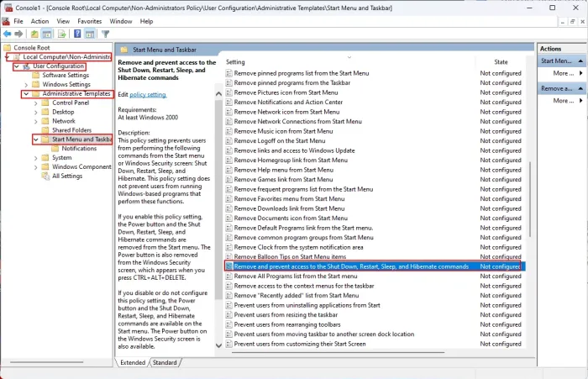Open the Edit policy setting link
This screenshot has width=588, height=379.
tap(148, 95)
